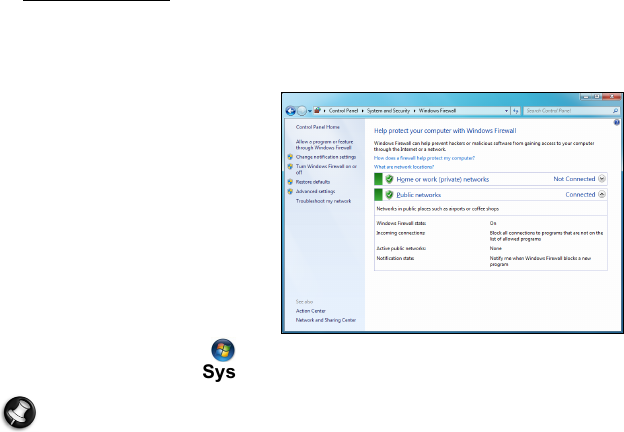This screenshot has width=624, height=432.
Task: Expand Home or work networks section chevron
Action: (x=602, y=179)
